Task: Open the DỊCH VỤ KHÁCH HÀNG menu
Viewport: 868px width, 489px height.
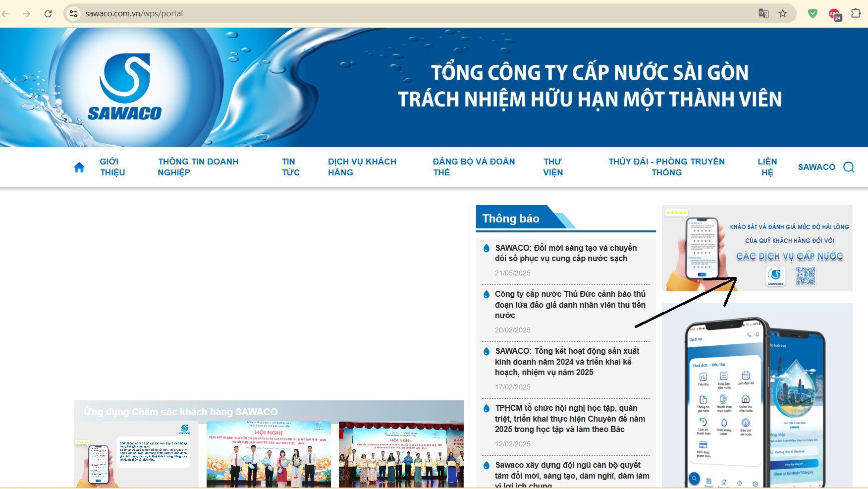Action: point(362,167)
